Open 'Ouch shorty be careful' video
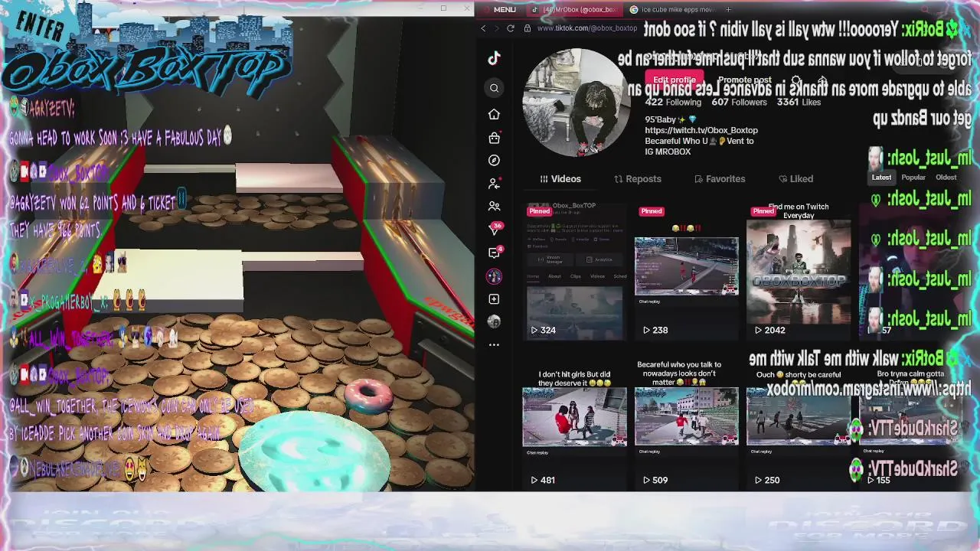This screenshot has width=980, height=551. coord(798,421)
